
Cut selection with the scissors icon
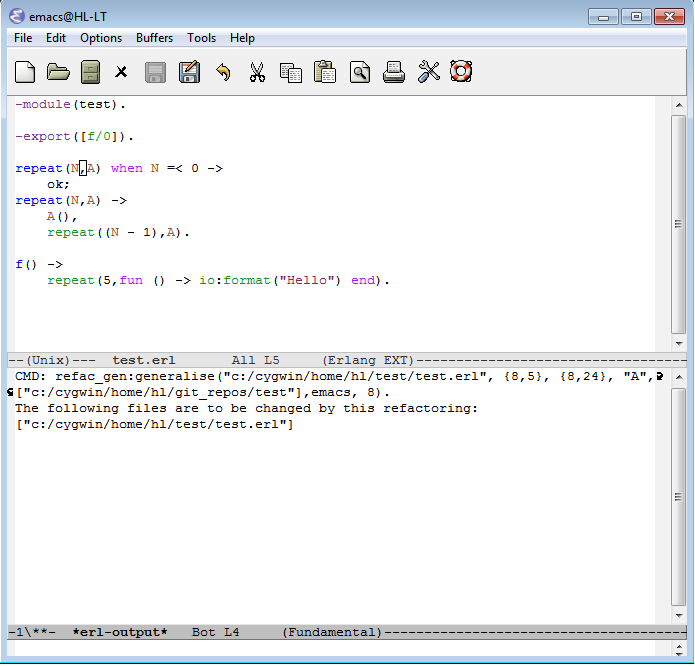(257, 72)
